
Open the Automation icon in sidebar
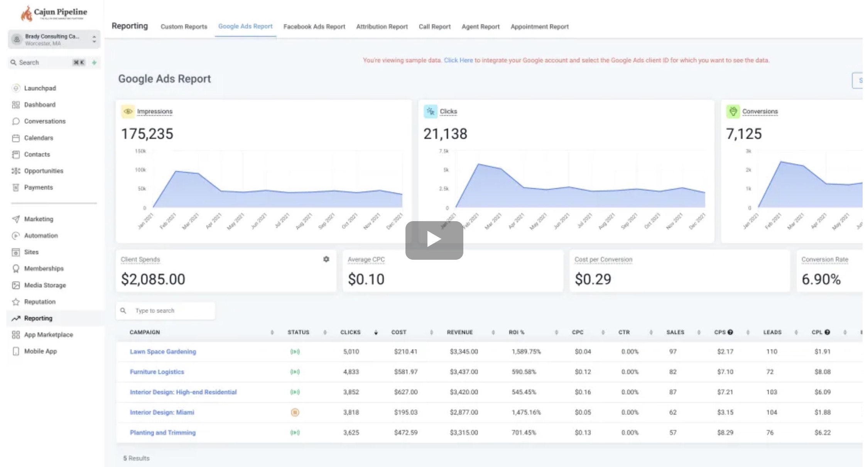click(x=16, y=236)
